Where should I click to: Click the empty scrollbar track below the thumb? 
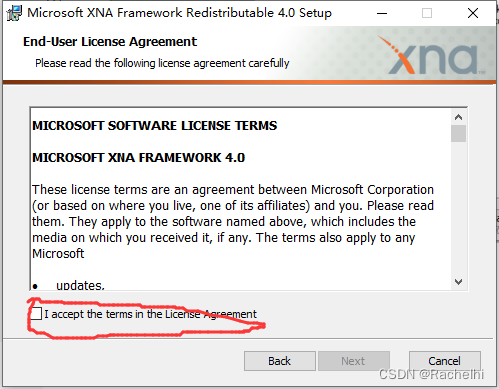(459, 208)
